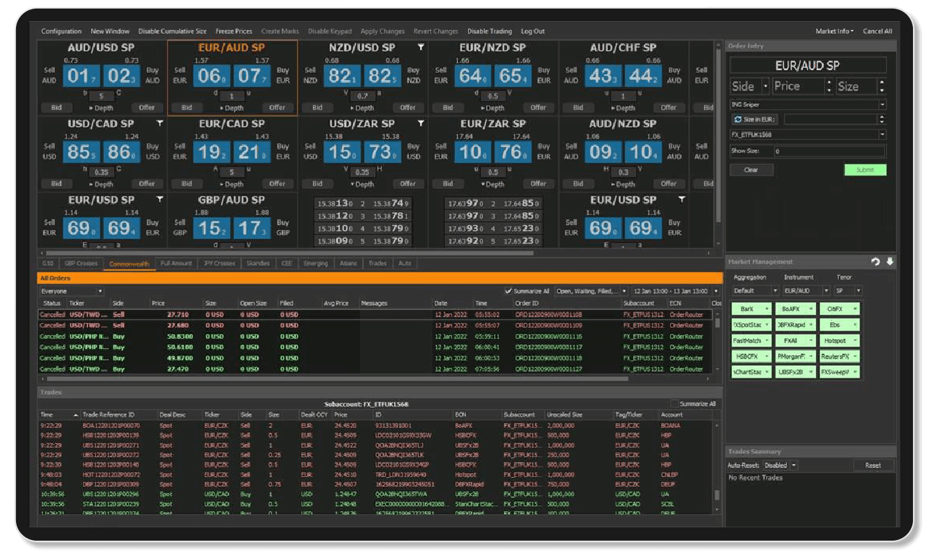Open the Aggregation Default dropdown
This screenshot has height=560, width=935.
pos(755,291)
